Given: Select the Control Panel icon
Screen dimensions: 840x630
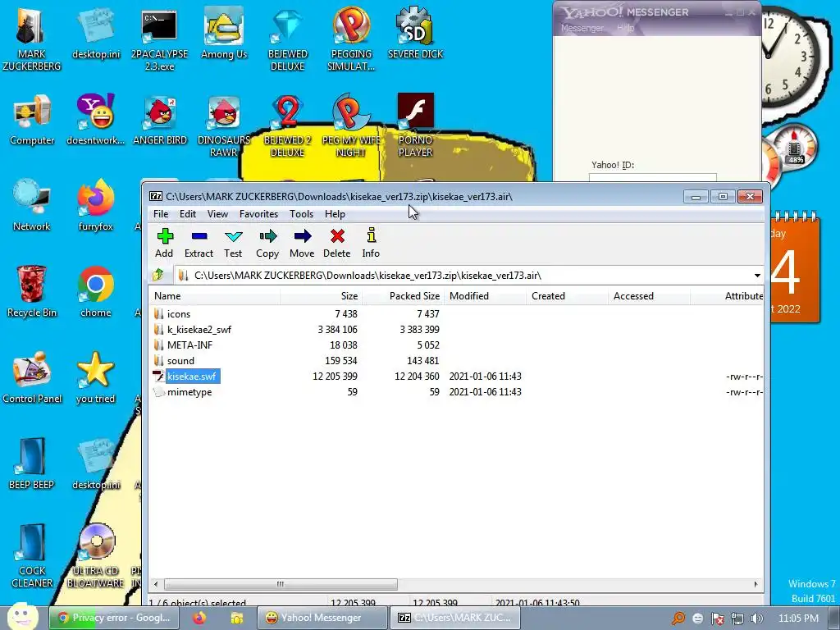Looking at the screenshot, I should pos(32,378).
